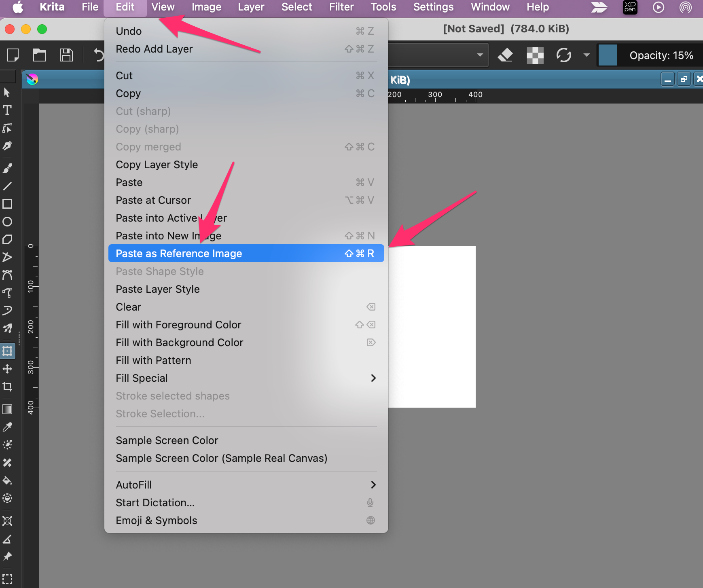Select the Move tool
Screen dimensions: 703x588
click(x=7, y=369)
